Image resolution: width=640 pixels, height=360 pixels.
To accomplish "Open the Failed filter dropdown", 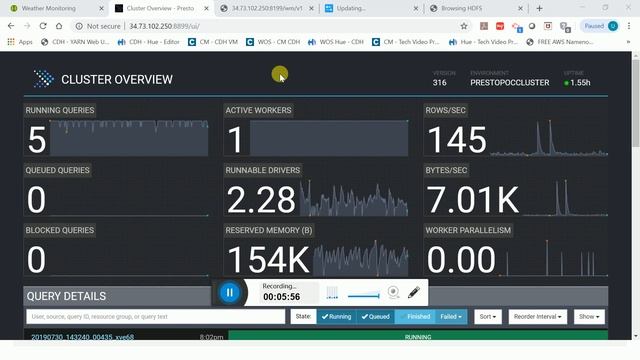I will (x=451, y=317).
